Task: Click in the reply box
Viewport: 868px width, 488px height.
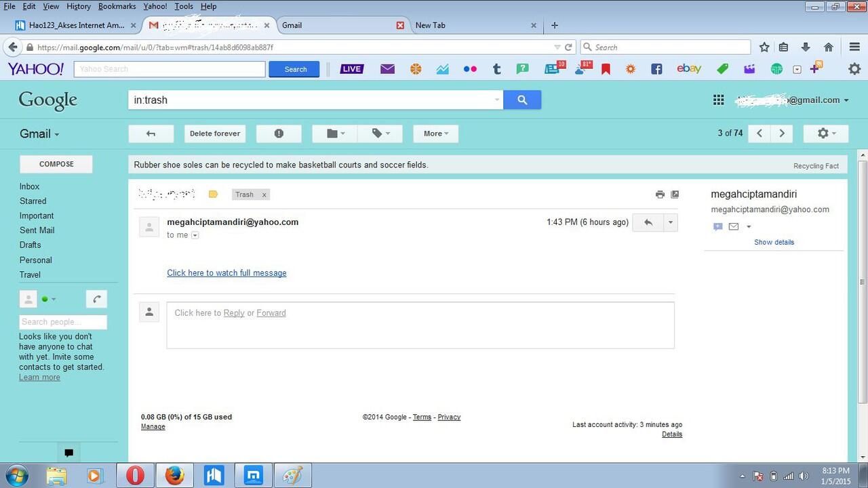Action: pos(420,325)
